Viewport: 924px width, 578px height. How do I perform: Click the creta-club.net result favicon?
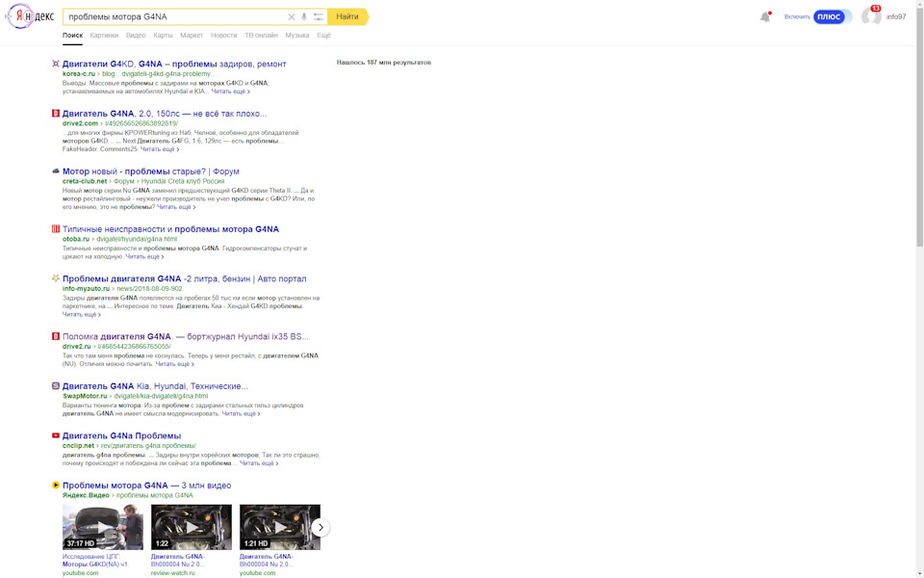coord(56,171)
